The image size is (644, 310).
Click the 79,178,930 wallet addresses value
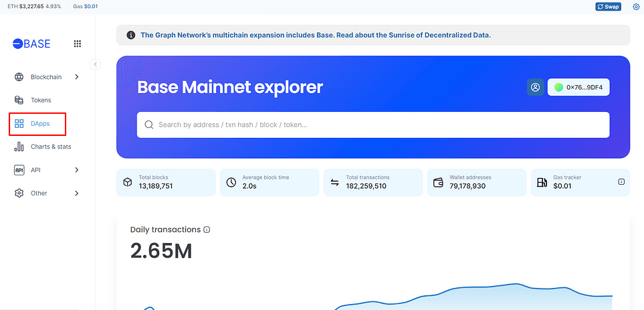(467, 186)
